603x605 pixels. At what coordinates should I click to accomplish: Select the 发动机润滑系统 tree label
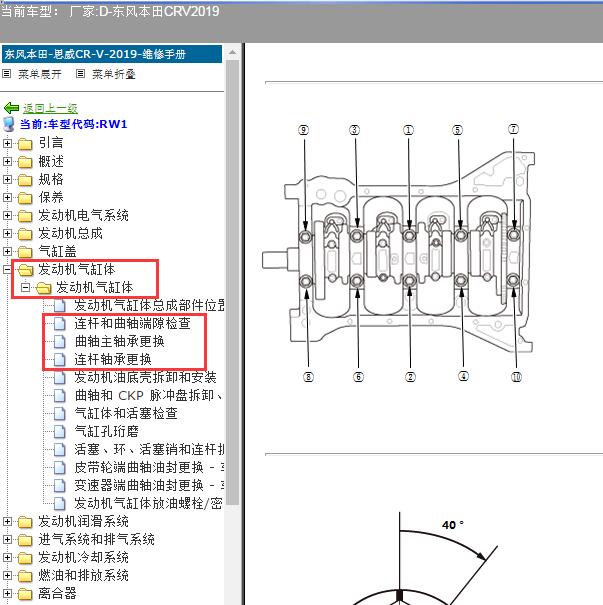click(83, 522)
